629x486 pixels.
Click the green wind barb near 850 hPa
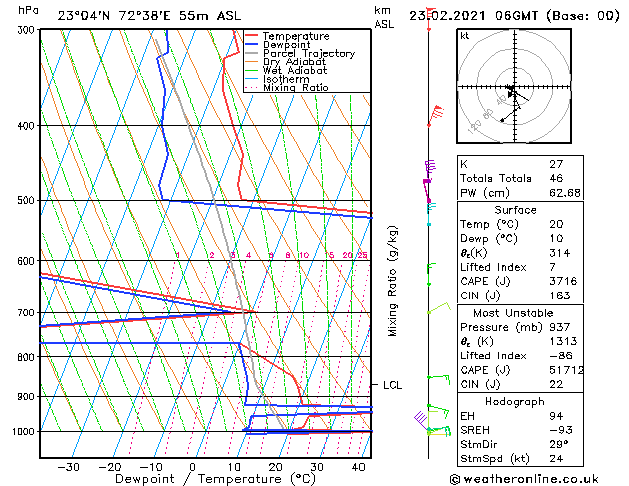click(439, 379)
